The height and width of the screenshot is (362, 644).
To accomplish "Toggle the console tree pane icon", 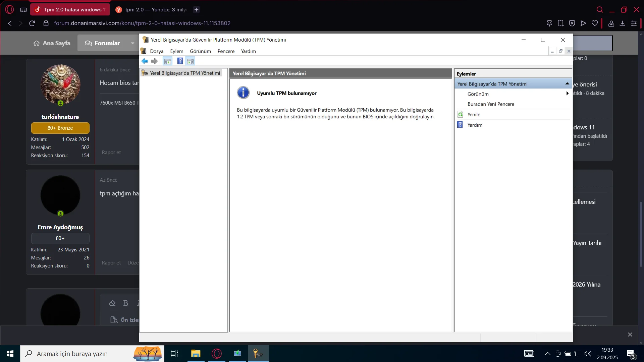I will click(168, 61).
